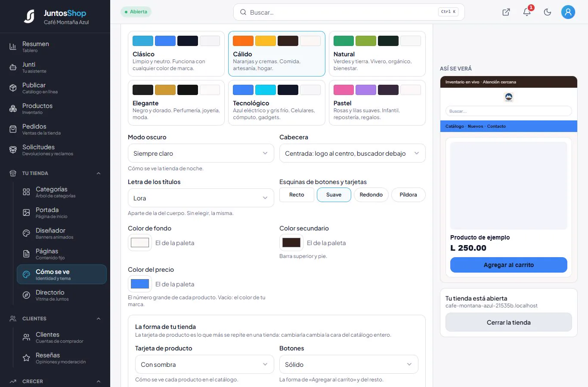Select Píldora corner style

tap(408, 195)
